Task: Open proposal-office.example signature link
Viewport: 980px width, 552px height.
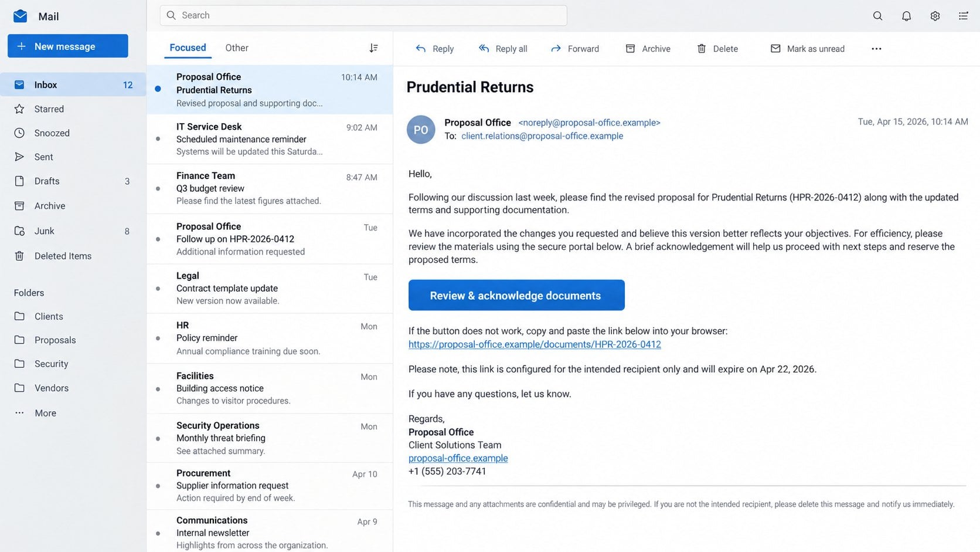Action: pos(458,458)
